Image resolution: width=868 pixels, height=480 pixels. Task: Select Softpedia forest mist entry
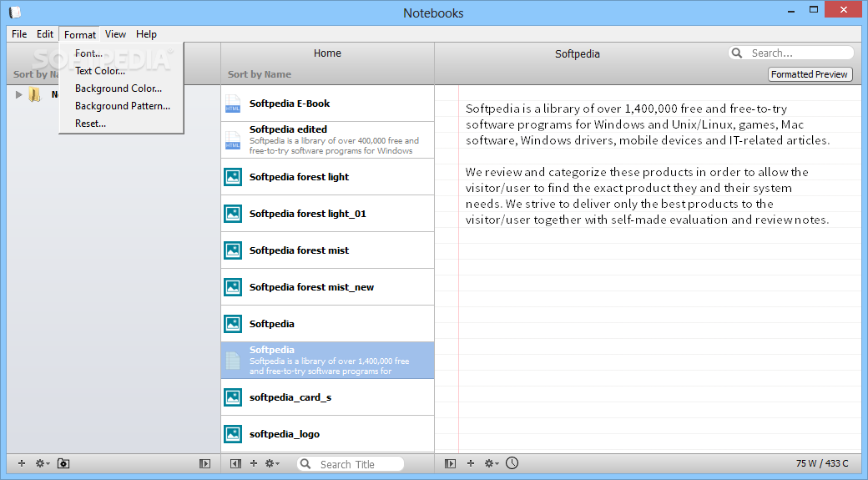tap(328, 250)
